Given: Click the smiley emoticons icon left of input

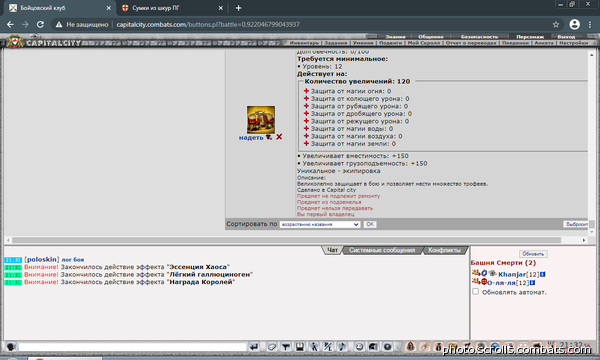Looking at the screenshot, I should click(11, 347).
